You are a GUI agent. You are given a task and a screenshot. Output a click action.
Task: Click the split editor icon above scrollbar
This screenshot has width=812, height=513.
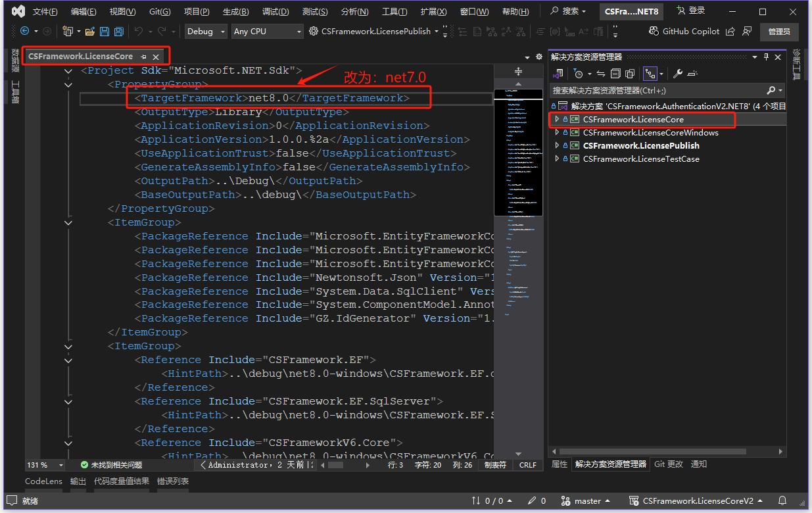[x=518, y=71]
